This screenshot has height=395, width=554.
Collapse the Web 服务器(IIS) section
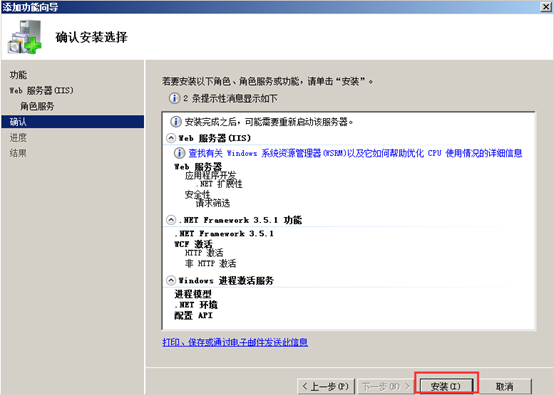[171, 138]
